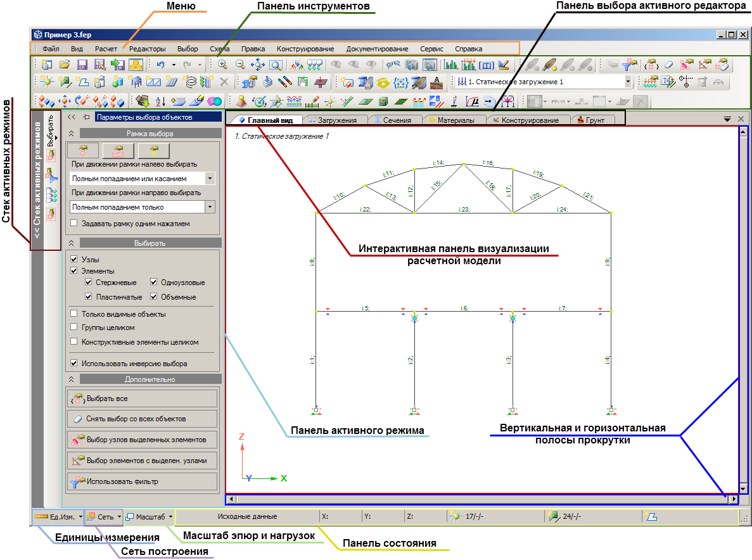Enable Задавать рамку одним нажатием
The width and height of the screenshot is (752, 560).
(x=74, y=223)
